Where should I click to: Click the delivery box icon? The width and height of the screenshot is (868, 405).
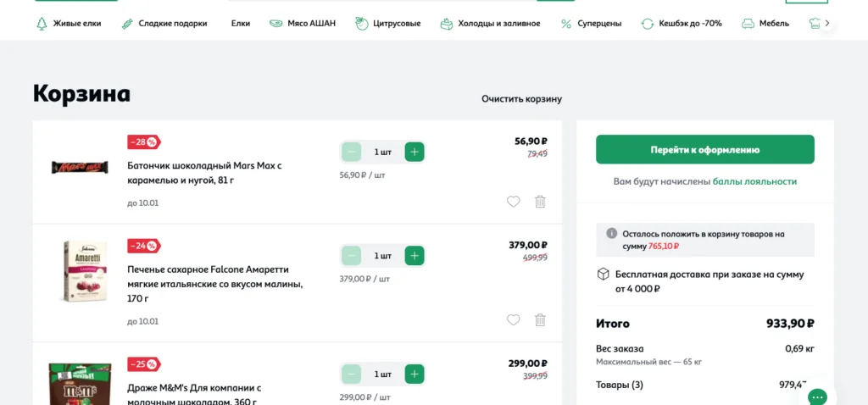pos(603,275)
